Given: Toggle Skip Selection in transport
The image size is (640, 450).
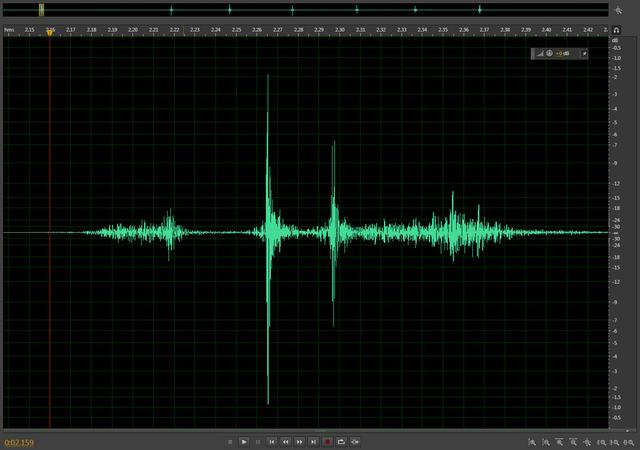Looking at the screenshot, I should [x=355, y=442].
